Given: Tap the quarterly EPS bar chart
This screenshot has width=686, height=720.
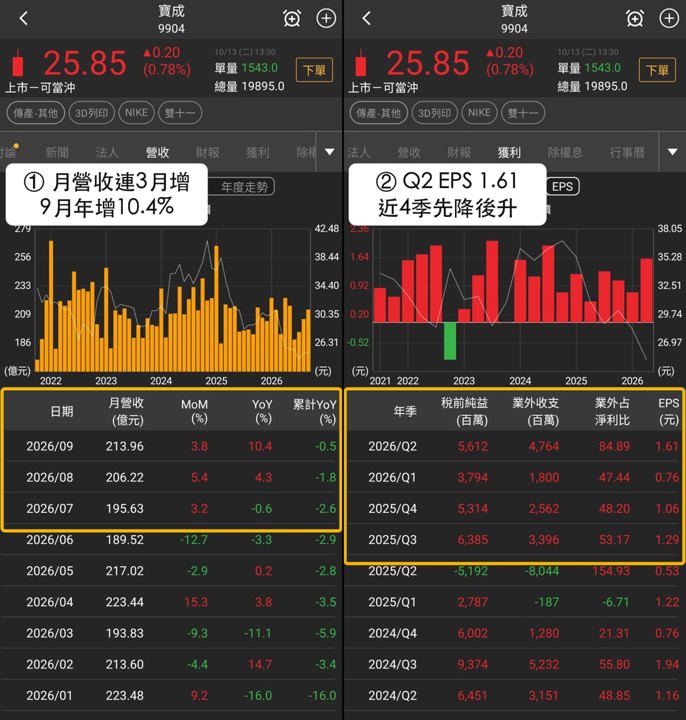Looking at the screenshot, I should 513,301.
